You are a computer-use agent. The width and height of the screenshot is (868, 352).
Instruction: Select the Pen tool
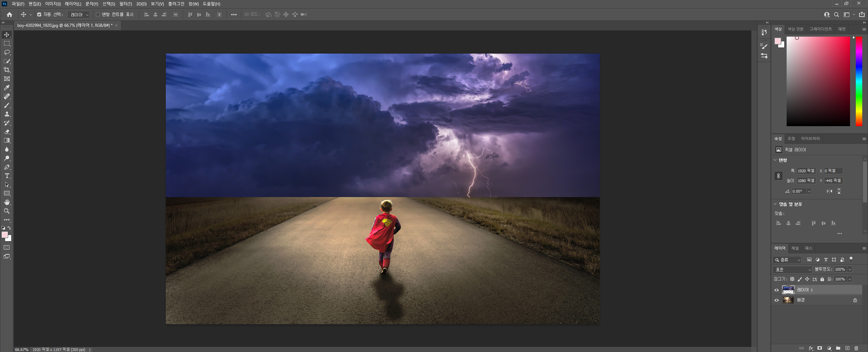point(7,167)
